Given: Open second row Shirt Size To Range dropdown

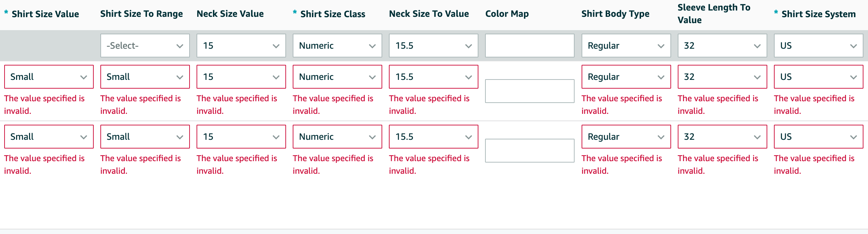Looking at the screenshot, I should pos(145,137).
